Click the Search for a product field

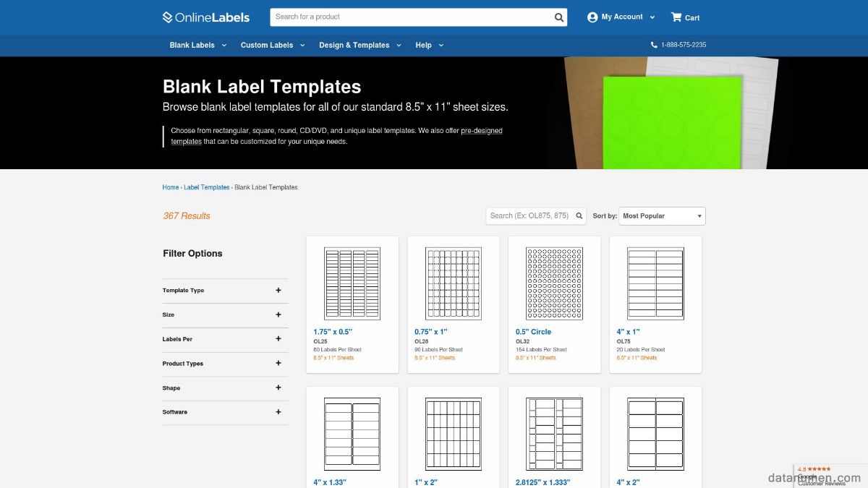coord(412,17)
